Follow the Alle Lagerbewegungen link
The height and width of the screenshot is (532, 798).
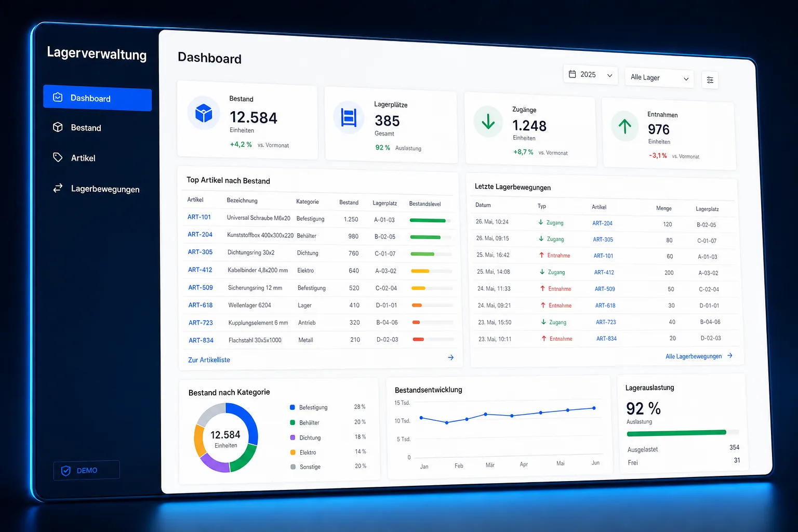pos(694,356)
